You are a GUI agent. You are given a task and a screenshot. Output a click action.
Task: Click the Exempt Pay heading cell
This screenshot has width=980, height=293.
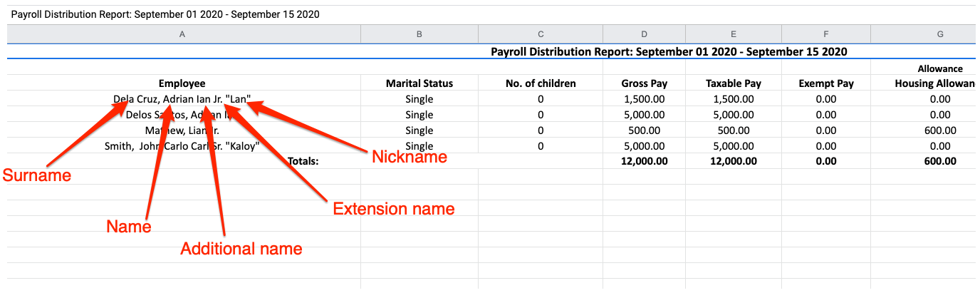tap(825, 83)
